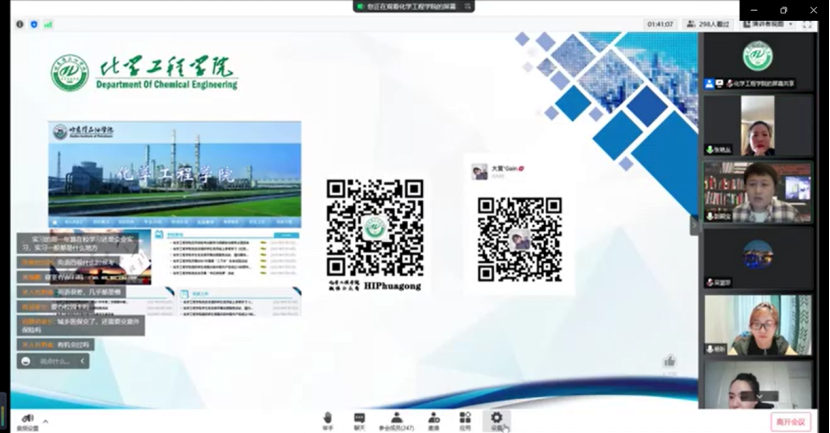Collapse the floating chat with arrow

click(83, 362)
